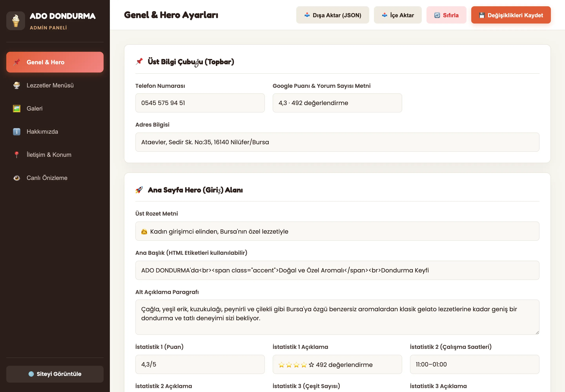The image size is (565, 392).
Task: Click the info icon beside Hakkımızda
Action: pos(17,132)
